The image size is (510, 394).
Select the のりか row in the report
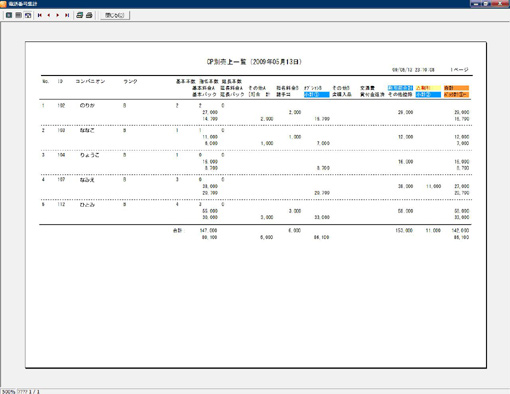pos(256,112)
